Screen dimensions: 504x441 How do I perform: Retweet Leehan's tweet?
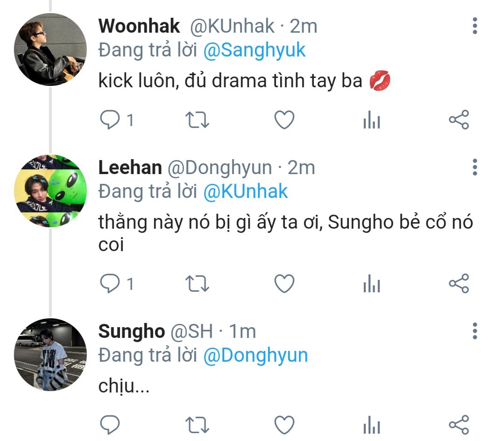tap(197, 283)
